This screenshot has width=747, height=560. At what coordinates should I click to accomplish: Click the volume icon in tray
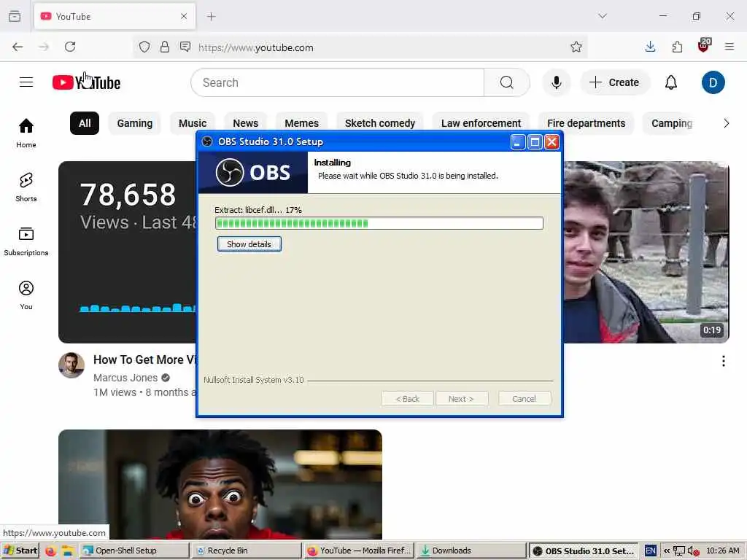693,551
